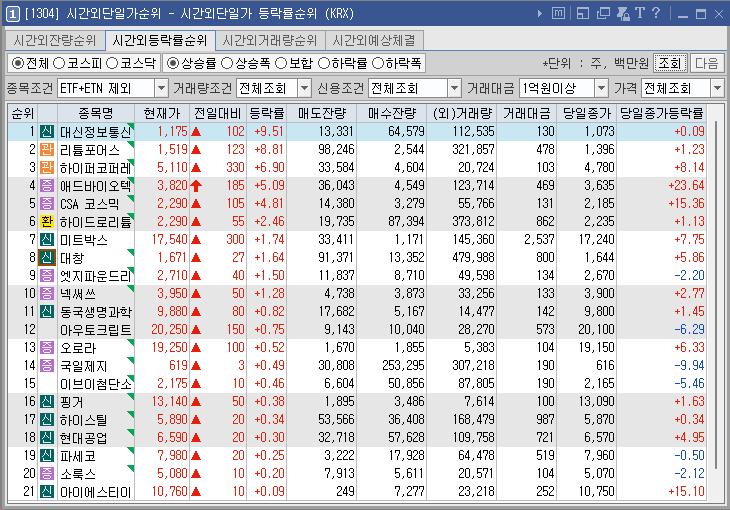Select the 코스닥 radio button
The image size is (730, 510).
pyautogui.click(x=112, y=63)
